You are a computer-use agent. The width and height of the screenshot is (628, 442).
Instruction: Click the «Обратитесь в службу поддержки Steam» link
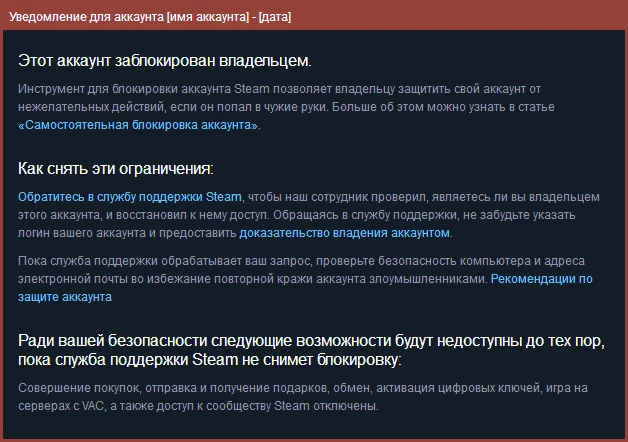click(130, 197)
